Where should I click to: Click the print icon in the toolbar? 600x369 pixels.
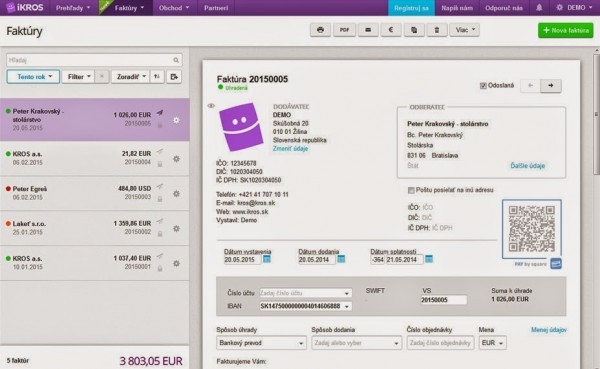(320, 30)
